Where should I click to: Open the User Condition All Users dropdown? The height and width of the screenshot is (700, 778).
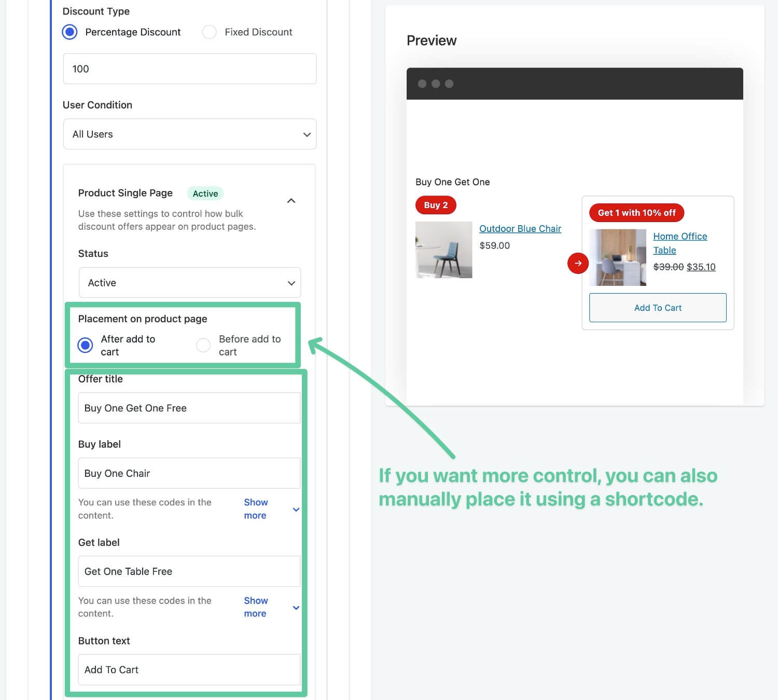(x=190, y=134)
